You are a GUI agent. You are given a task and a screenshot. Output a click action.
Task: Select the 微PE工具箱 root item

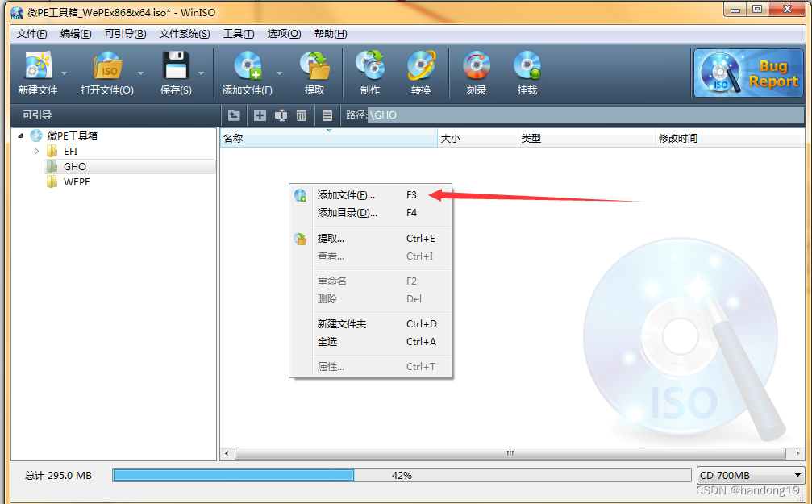[x=72, y=135]
